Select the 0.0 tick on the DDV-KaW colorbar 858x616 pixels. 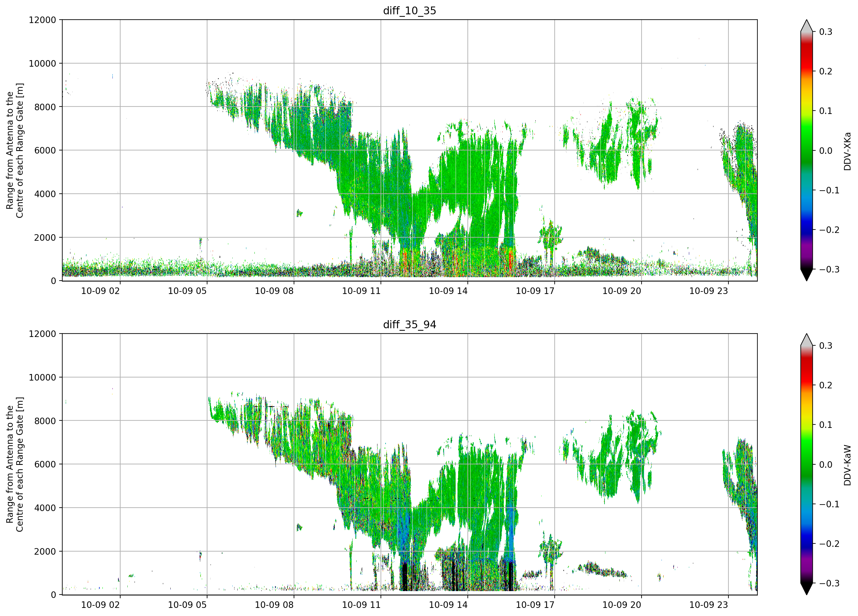[x=826, y=465]
